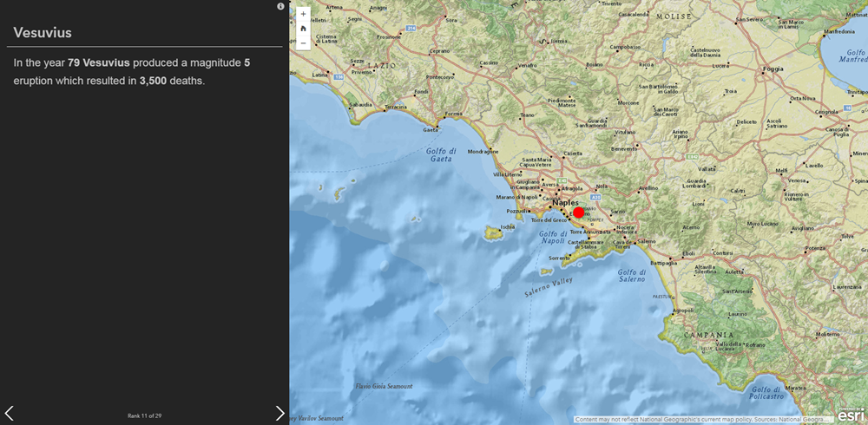Click the CAMPANIA region label
This screenshot has width=868, height=425.
point(708,336)
